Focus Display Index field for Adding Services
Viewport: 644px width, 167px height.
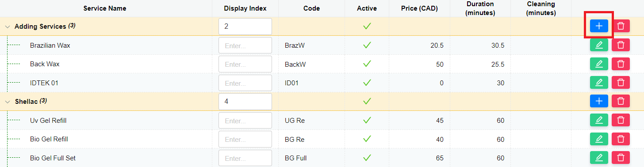click(x=245, y=27)
